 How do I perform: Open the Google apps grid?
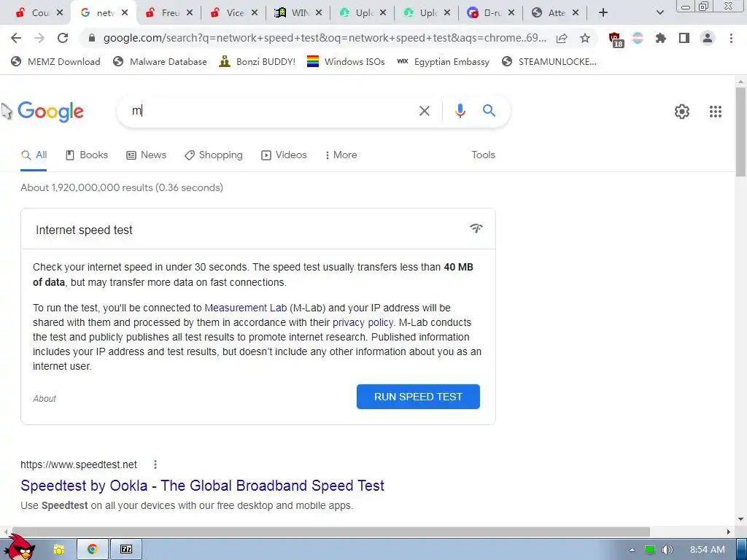click(x=715, y=112)
